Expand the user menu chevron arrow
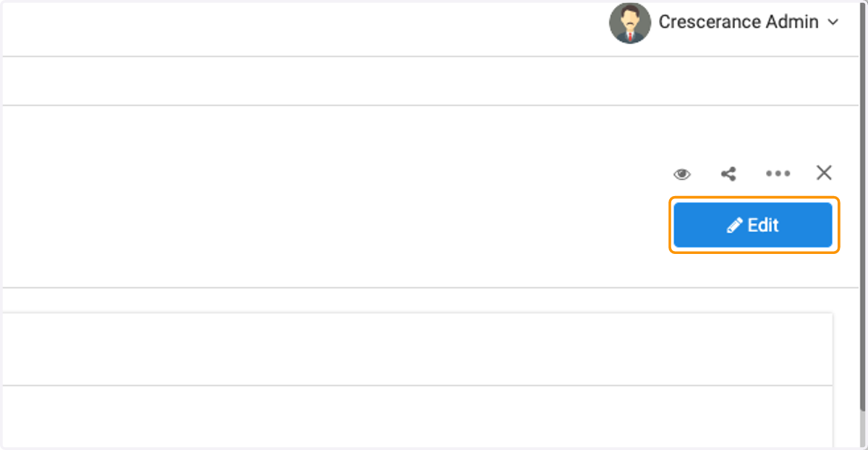Image resolution: width=868 pixels, height=450 pixels. click(833, 22)
